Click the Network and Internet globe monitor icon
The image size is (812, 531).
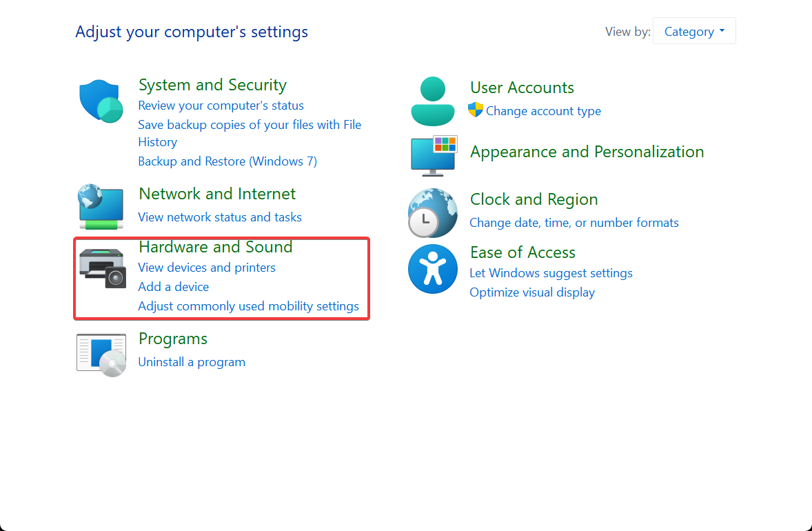click(x=101, y=206)
